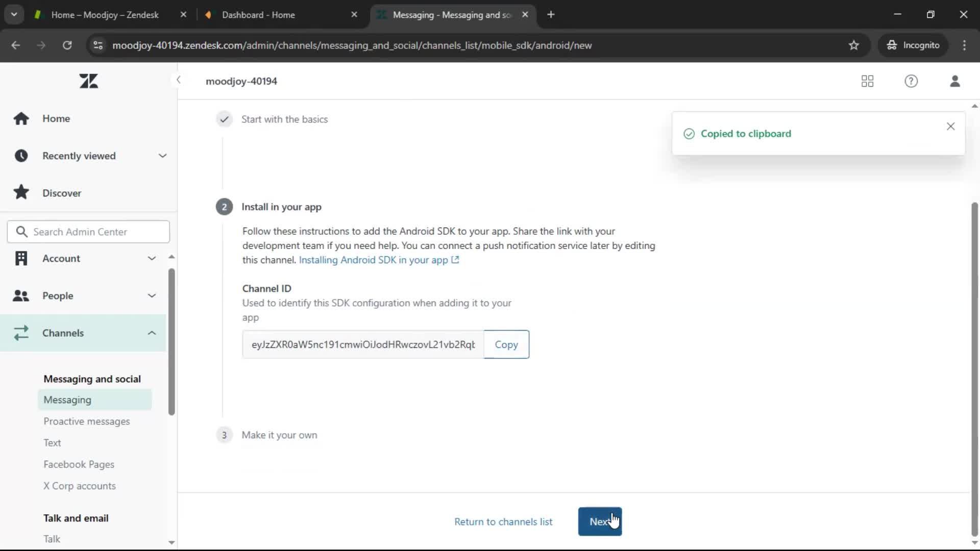Open the tab search dropdown
Screen dimensions: 980x551
(x=14, y=15)
